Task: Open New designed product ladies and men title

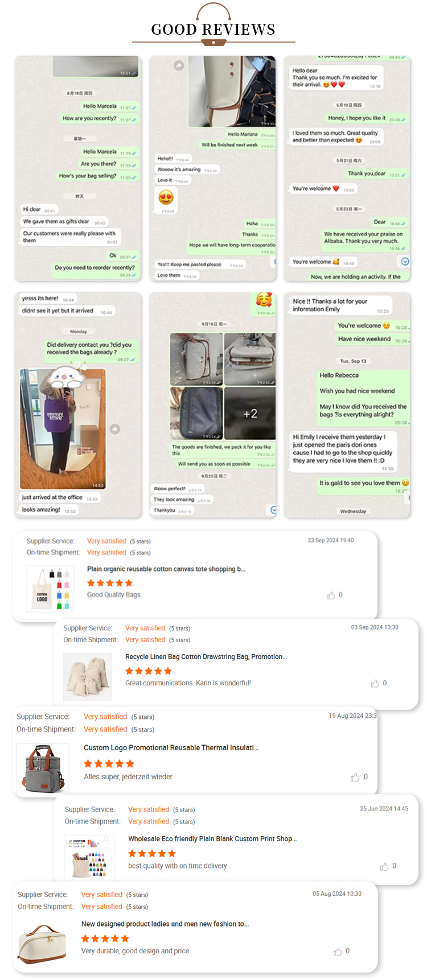Action: (165, 924)
